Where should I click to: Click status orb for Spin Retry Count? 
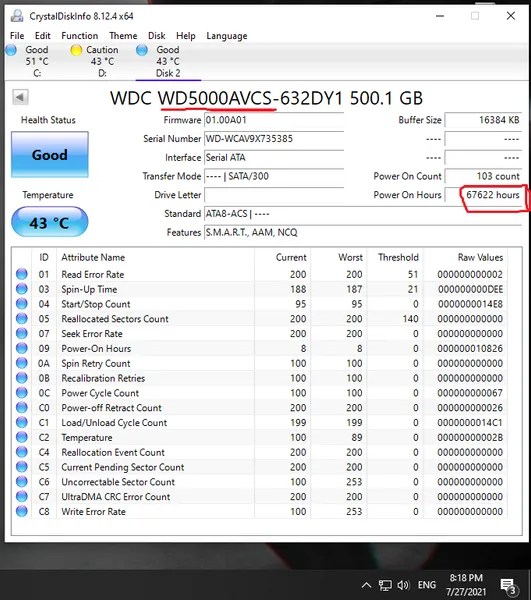point(22,363)
